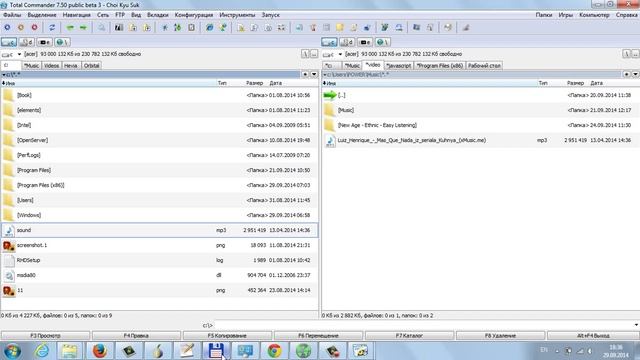Click the red circle icon in toolbar
The image size is (640, 360).
(34, 27)
